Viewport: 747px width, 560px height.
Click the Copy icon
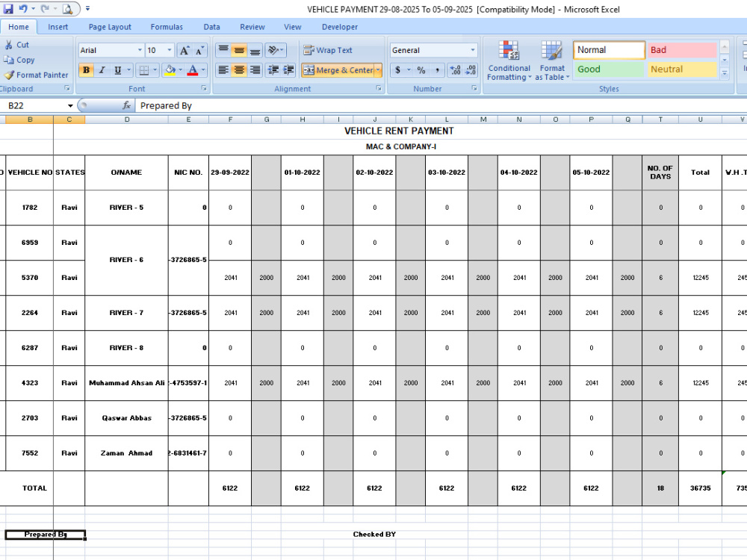tap(8, 60)
